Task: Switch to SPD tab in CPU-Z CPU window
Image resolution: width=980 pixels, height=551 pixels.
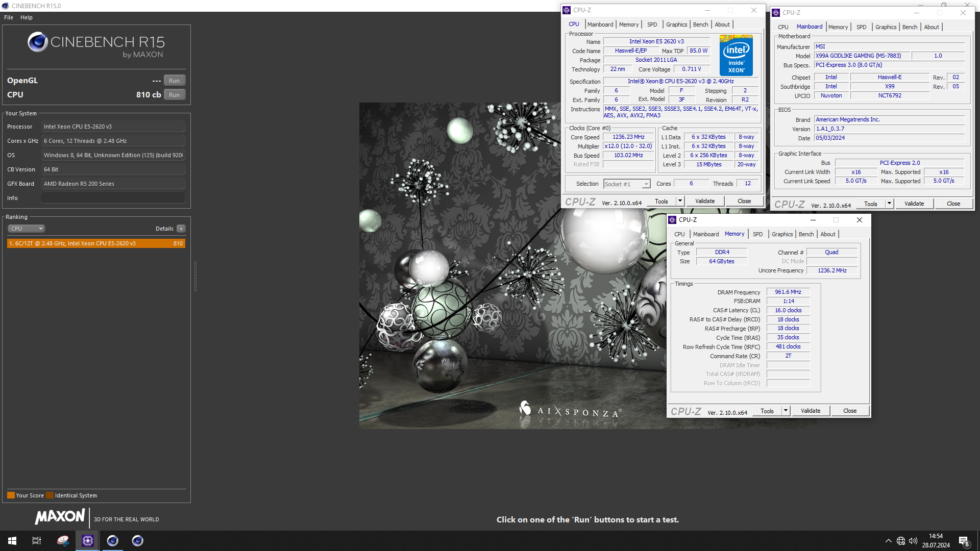Action: click(x=652, y=24)
